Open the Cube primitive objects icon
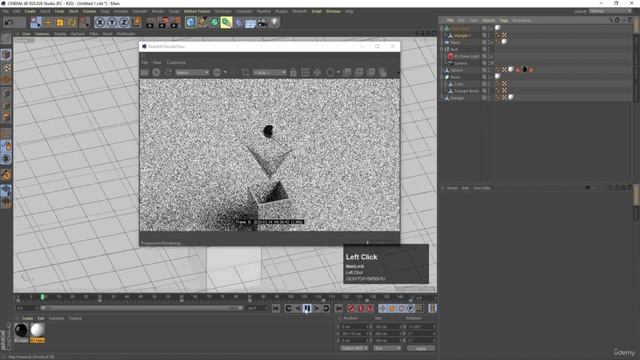Viewport: 640px width, 360px height. (190, 22)
